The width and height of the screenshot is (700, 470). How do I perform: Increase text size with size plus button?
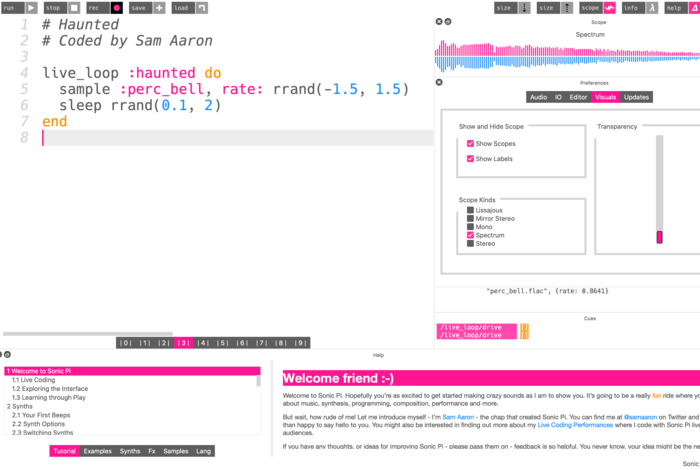click(555, 8)
